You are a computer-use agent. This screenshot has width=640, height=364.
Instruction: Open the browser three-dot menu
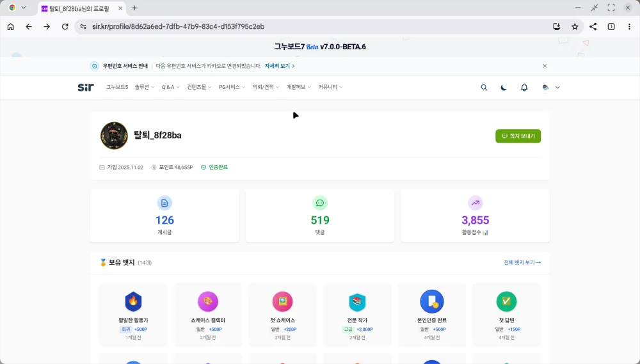[x=629, y=26]
